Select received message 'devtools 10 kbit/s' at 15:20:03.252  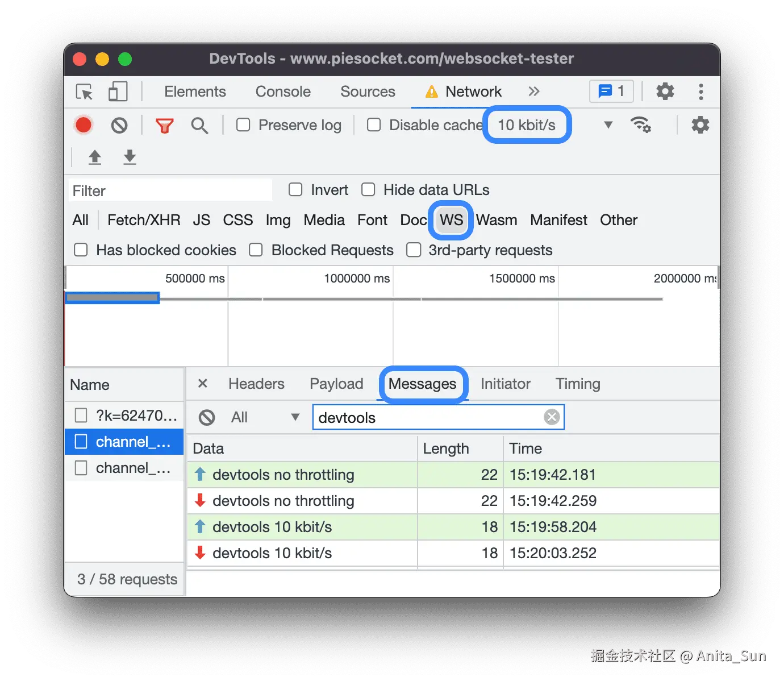(x=453, y=553)
